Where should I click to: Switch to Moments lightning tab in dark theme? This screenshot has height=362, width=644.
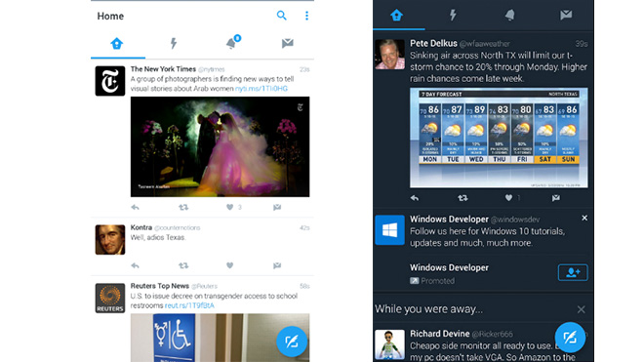click(453, 16)
